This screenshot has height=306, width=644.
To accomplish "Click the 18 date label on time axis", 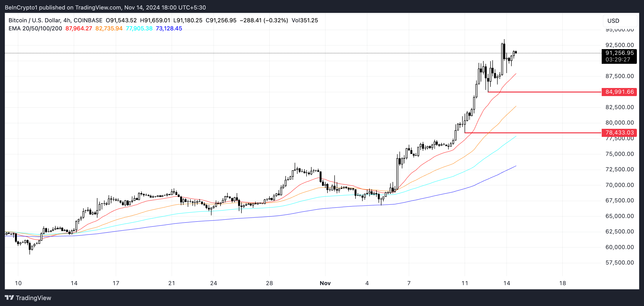I will tap(562, 283).
